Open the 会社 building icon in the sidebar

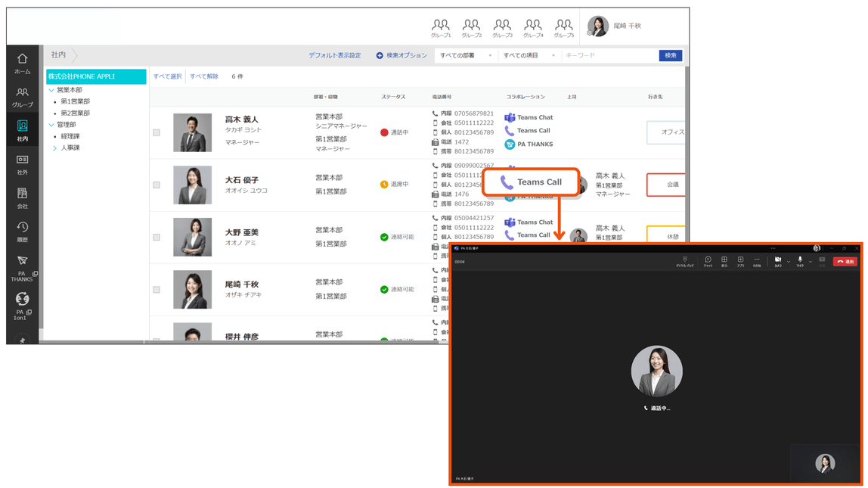click(22, 197)
